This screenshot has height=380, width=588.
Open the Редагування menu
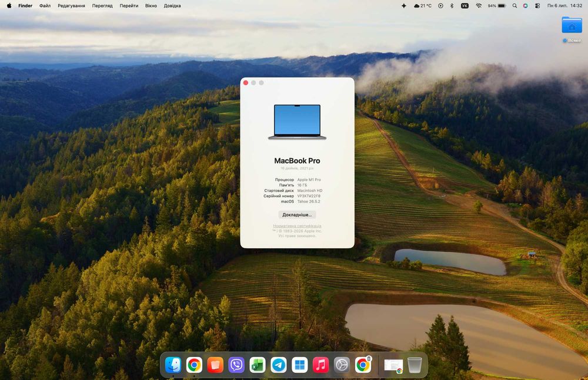coord(71,6)
